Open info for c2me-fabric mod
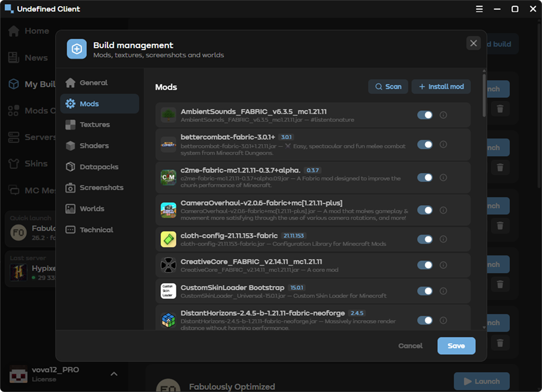542x392 pixels. (443, 177)
